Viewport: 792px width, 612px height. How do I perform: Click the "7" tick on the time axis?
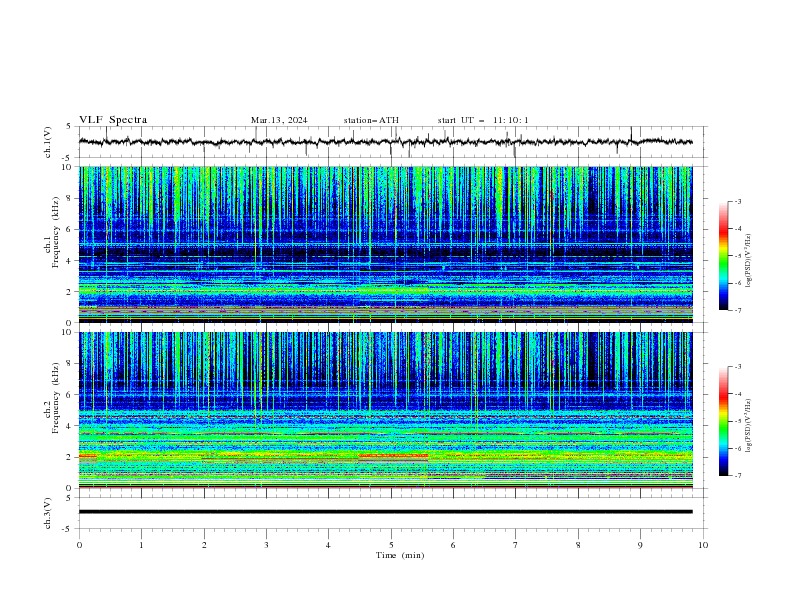[x=516, y=545]
